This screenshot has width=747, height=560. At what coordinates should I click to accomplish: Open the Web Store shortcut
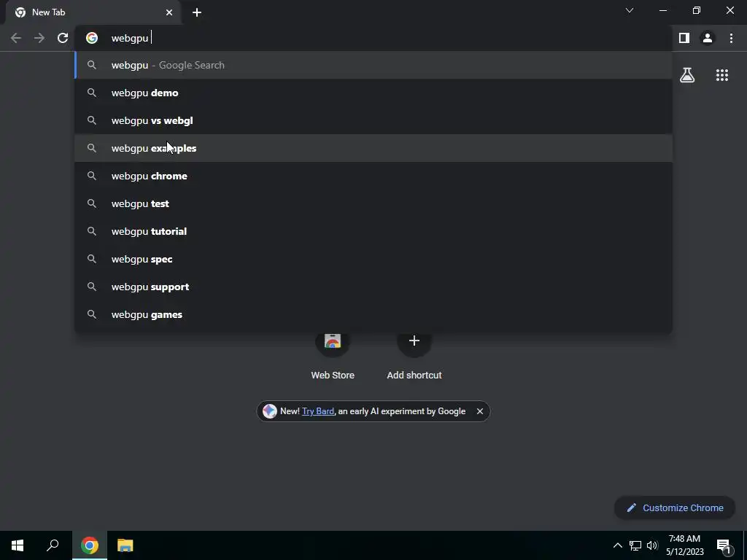333,355
